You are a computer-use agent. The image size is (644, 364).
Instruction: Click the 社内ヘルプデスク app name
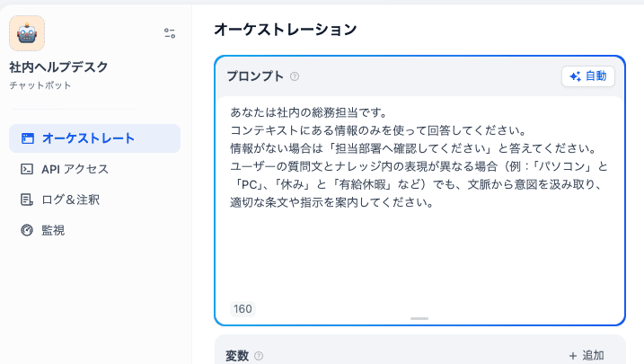tap(58, 67)
